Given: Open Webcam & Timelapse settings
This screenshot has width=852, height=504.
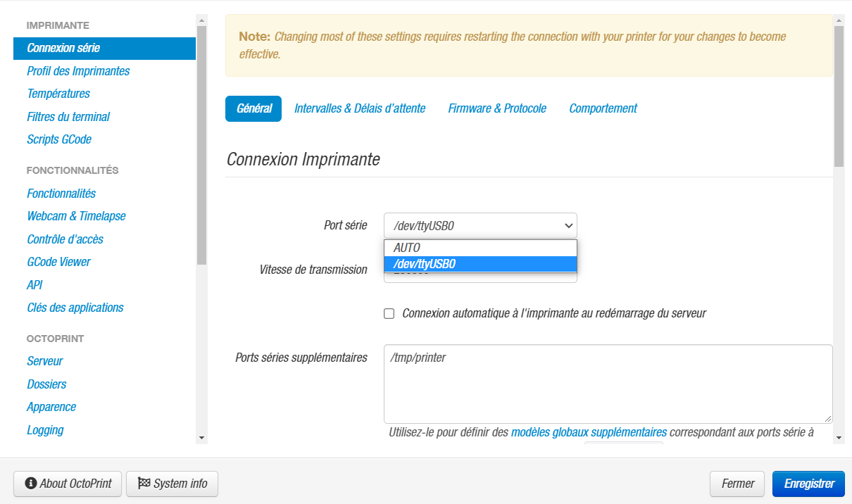Looking at the screenshot, I should [76, 216].
